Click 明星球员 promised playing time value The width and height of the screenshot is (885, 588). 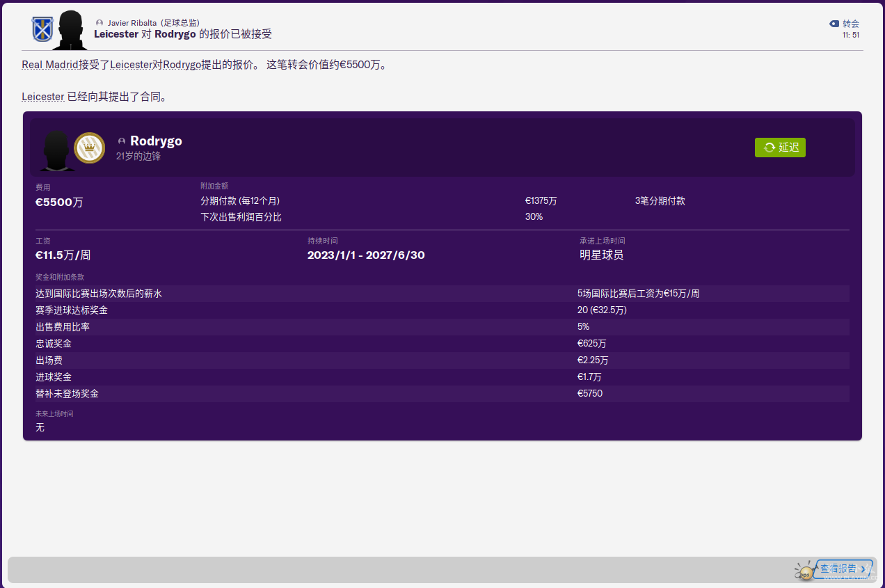(602, 255)
